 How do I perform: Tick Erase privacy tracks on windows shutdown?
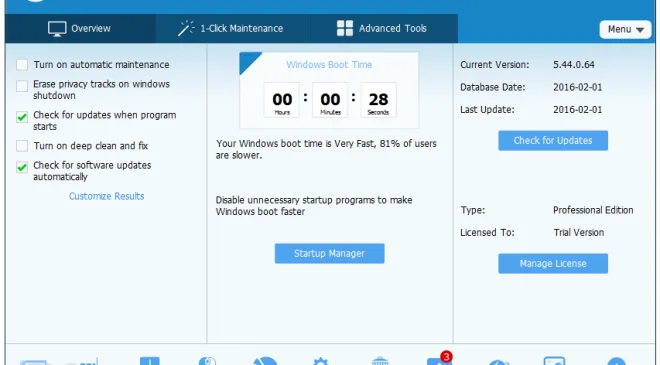pos(22,86)
